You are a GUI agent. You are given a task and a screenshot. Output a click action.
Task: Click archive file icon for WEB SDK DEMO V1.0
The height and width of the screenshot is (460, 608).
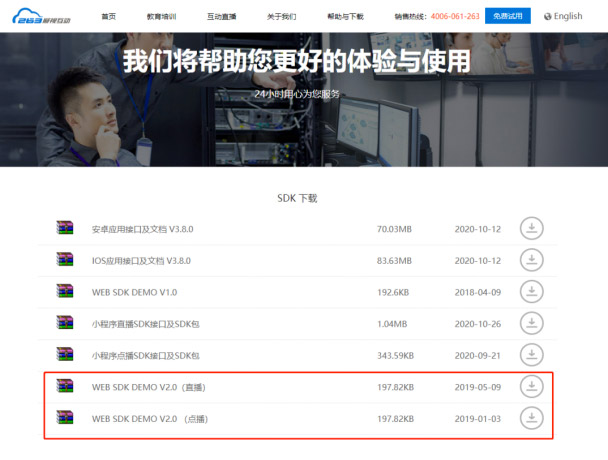(65, 292)
